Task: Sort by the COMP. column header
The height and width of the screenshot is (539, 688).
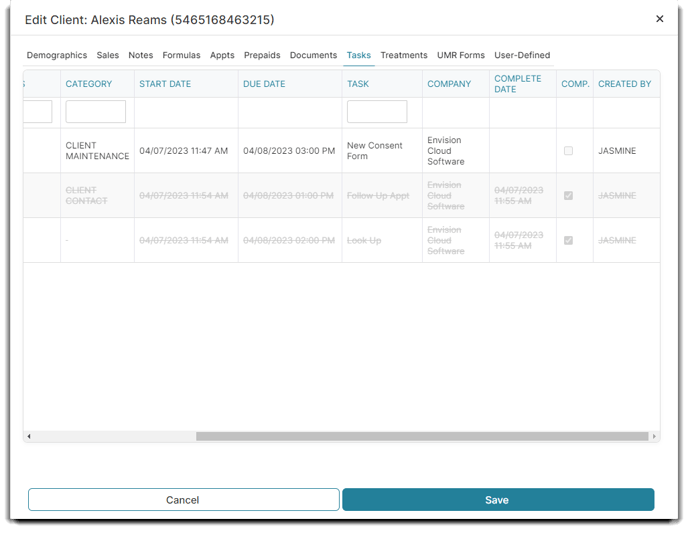Action: 575,84
